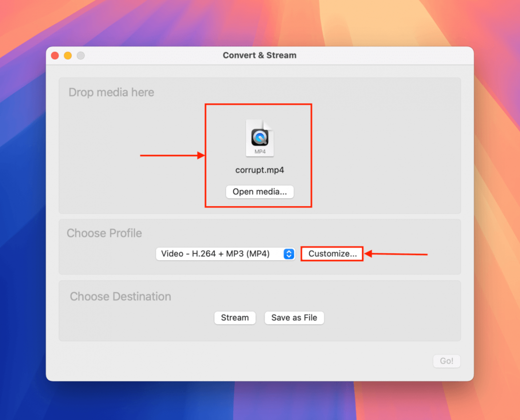
Task: Click the Choose Profile section header
Action: coord(104,233)
